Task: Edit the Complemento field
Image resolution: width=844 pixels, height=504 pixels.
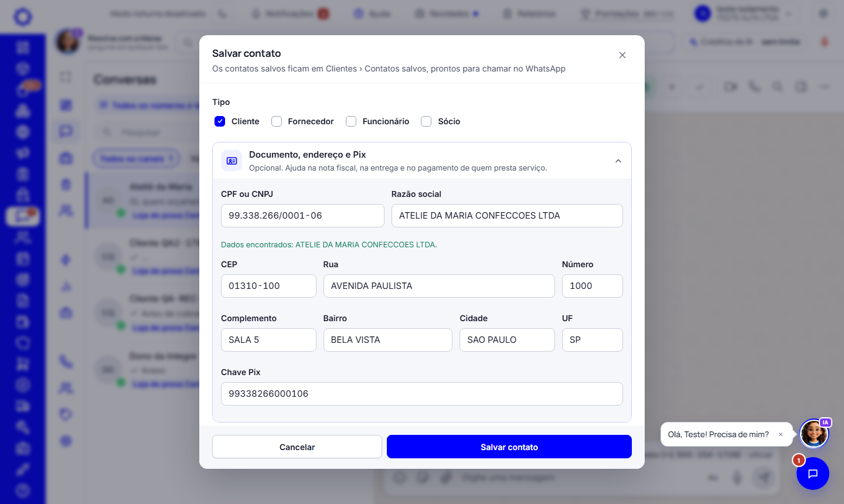Action: [268, 340]
